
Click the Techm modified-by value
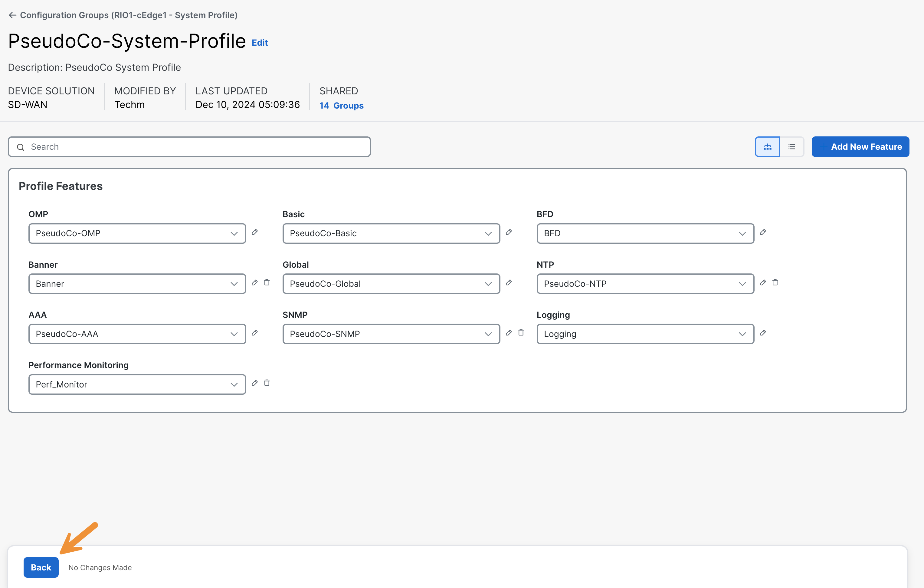point(129,105)
